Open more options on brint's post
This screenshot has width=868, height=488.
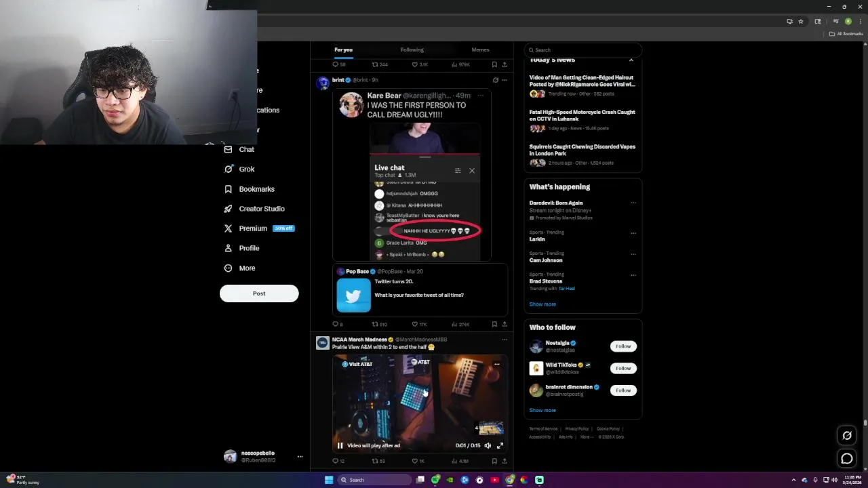coord(504,80)
